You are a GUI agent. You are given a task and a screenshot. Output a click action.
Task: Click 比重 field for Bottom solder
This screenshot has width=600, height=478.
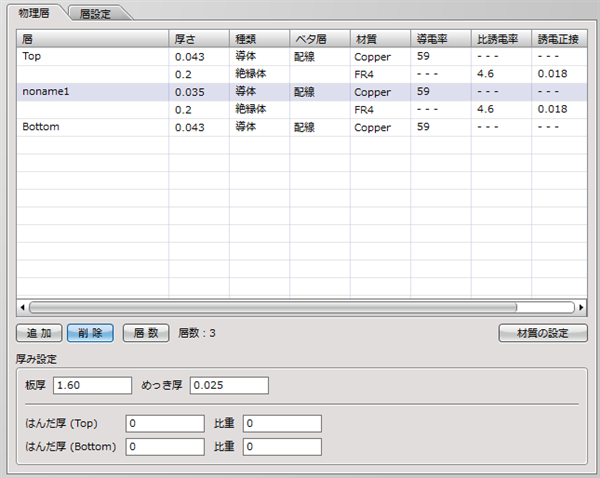tap(282, 446)
